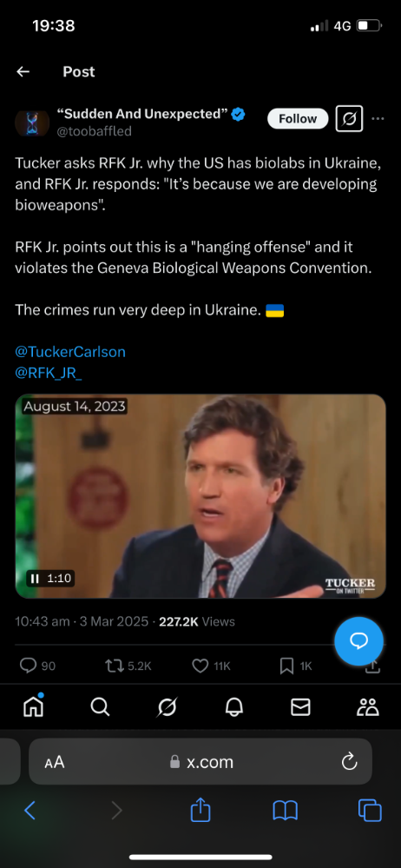The width and height of the screenshot is (401, 868).
Task: Open Messages envelope icon
Action: tap(301, 707)
